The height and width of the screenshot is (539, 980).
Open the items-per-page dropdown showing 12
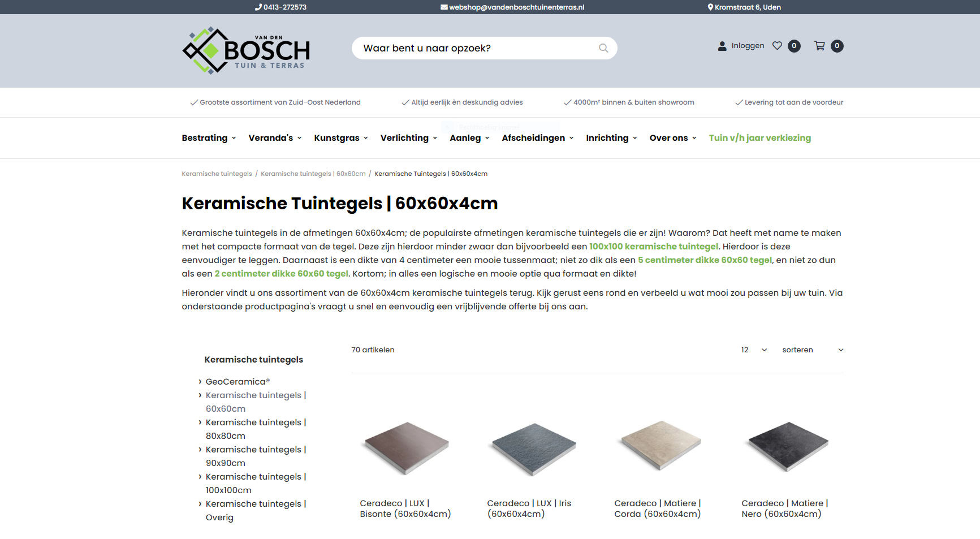tap(754, 350)
